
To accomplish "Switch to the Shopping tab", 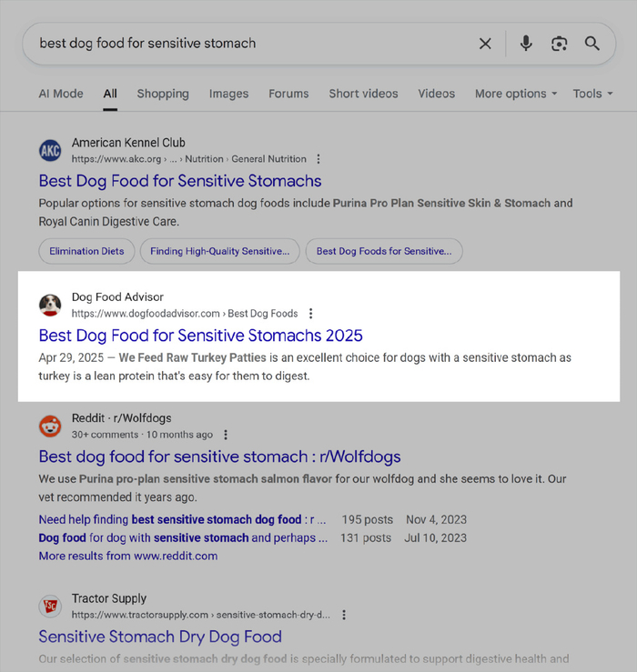I will (x=163, y=94).
